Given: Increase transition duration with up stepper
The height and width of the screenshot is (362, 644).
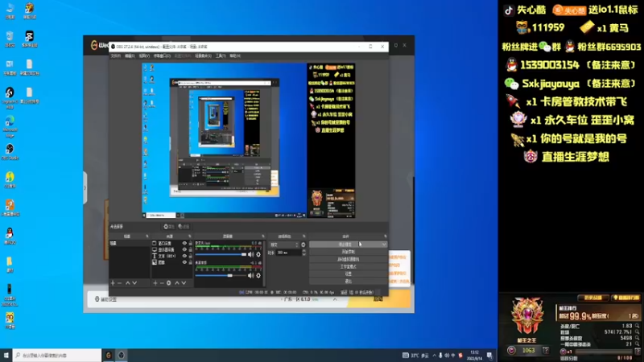Looking at the screenshot, I should point(304,251).
